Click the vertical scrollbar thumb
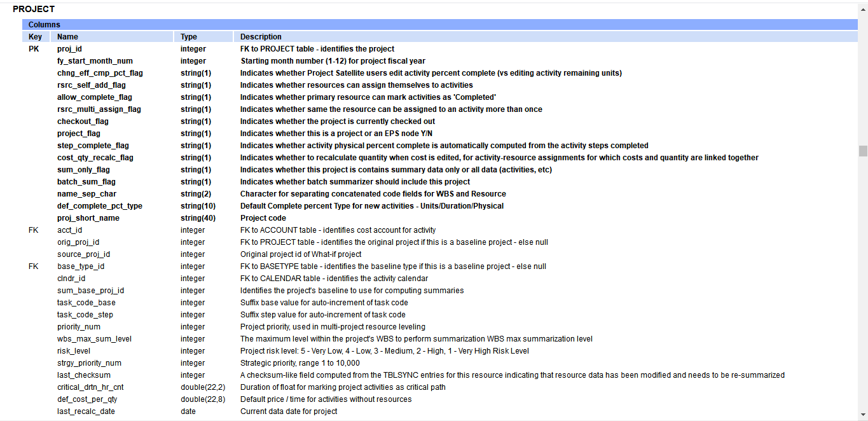The height and width of the screenshot is (421, 868). pos(863,151)
